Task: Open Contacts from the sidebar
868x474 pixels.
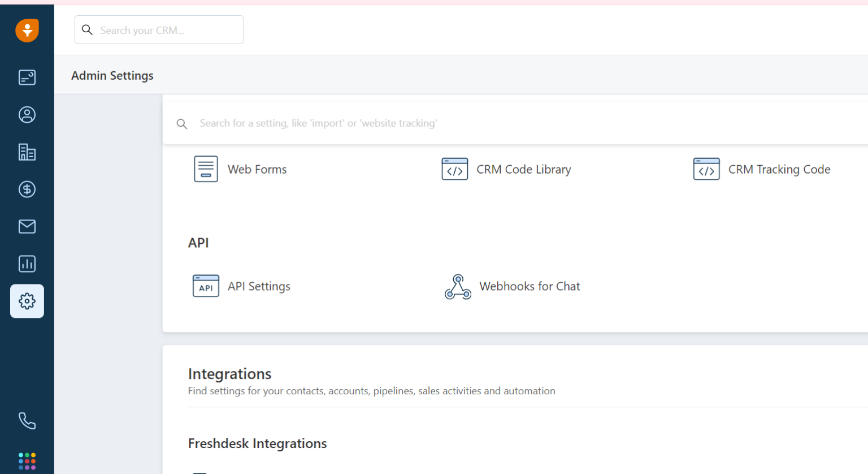Action: pos(27,115)
